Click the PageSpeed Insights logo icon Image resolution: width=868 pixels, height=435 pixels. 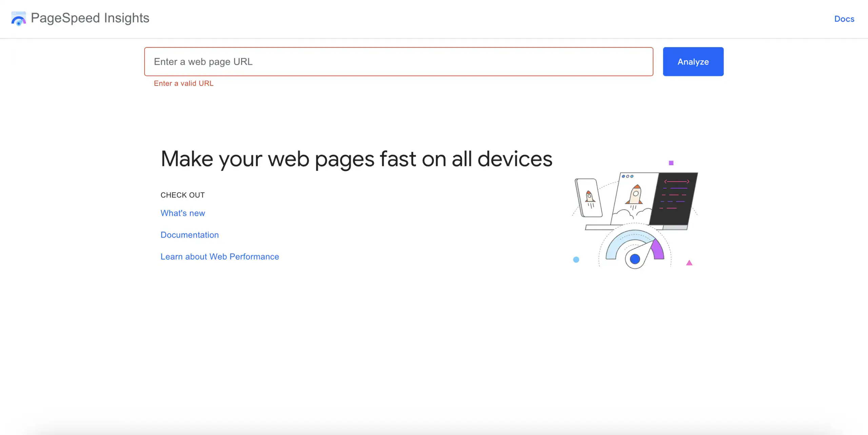(18, 19)
